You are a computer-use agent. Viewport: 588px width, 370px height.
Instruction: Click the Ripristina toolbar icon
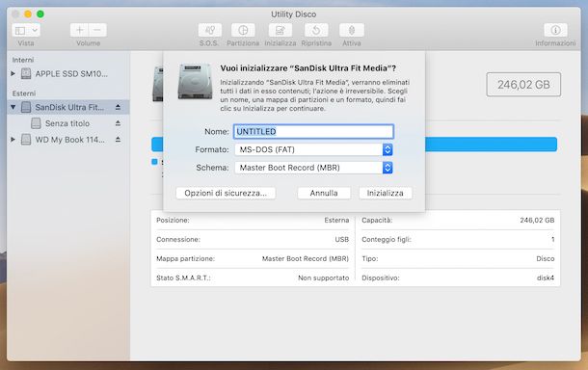click(x=316, y=30)
